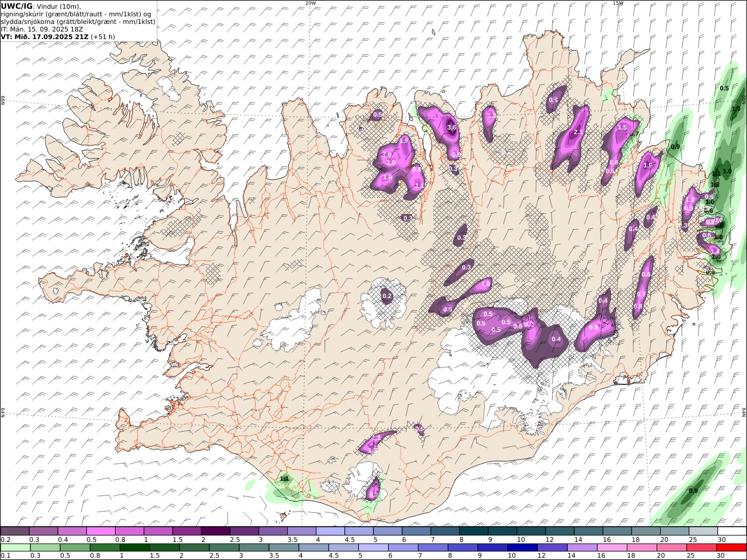Click the '20W' longitude label at top

[310, 3]
